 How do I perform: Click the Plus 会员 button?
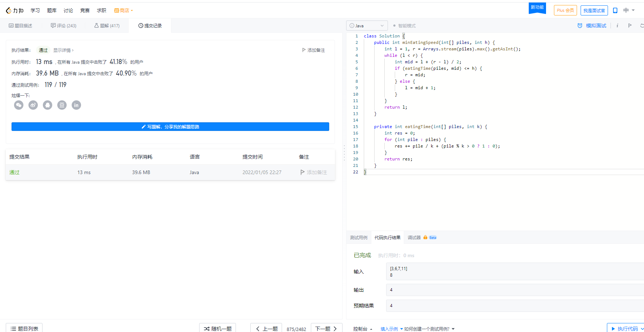pos(565,10)
